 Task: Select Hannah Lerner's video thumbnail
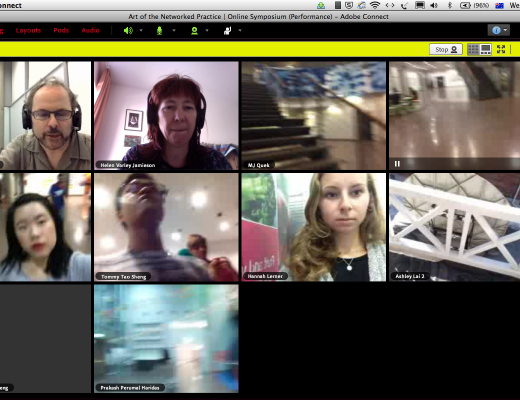tap(314, 227)
